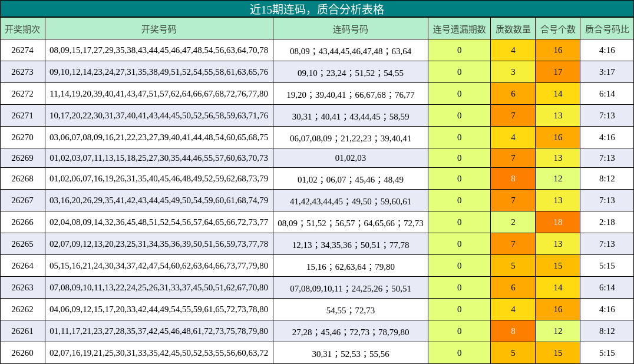Click draw numbers starting 02,07,09,12 for 26265

pos(159,244)
